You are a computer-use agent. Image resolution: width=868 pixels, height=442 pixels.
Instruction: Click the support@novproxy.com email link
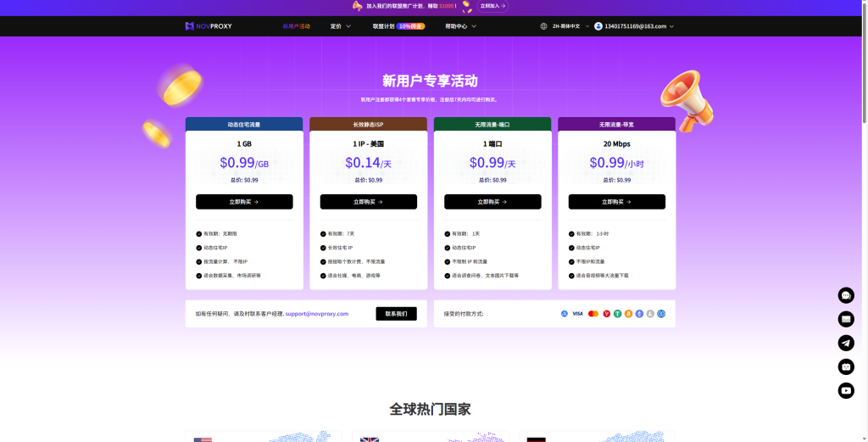tap(317, 314)
